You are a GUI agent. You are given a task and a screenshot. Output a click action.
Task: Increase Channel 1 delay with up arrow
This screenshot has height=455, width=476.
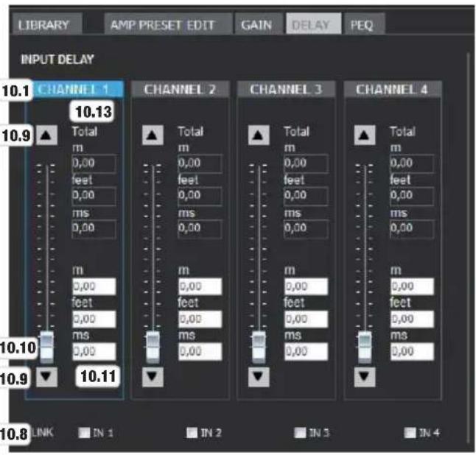(x=46, y=135)
